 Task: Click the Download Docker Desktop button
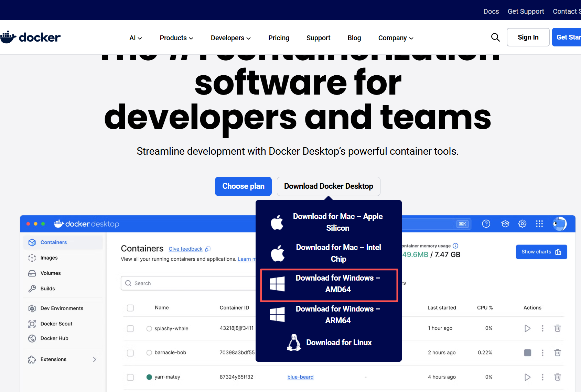pos(329,186)
